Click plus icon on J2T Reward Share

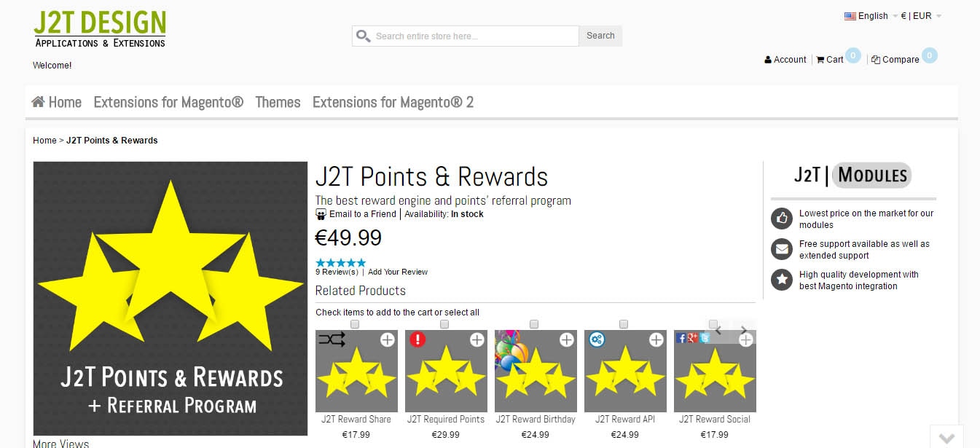[388, 339]
